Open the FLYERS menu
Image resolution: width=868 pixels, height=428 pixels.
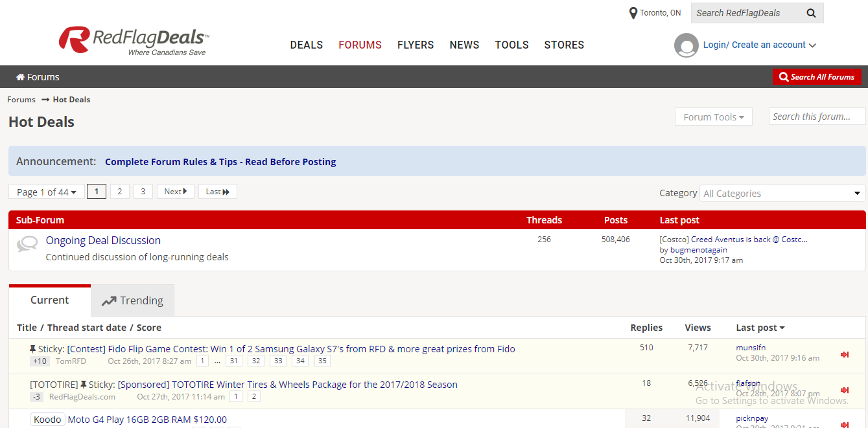tap(416, 45)
